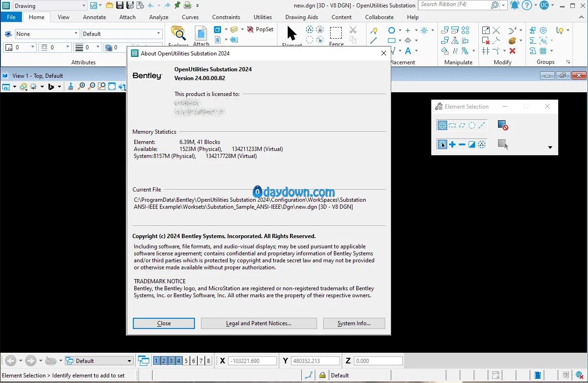Enable Subtract mode in Element Selection
The height and width of the screenshot is (383, 588).
click(x=462, y=144)
